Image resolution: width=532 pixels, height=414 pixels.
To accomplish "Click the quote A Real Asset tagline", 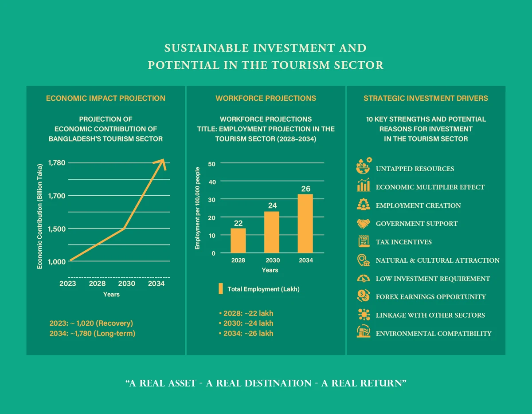I will coord(266,383).
